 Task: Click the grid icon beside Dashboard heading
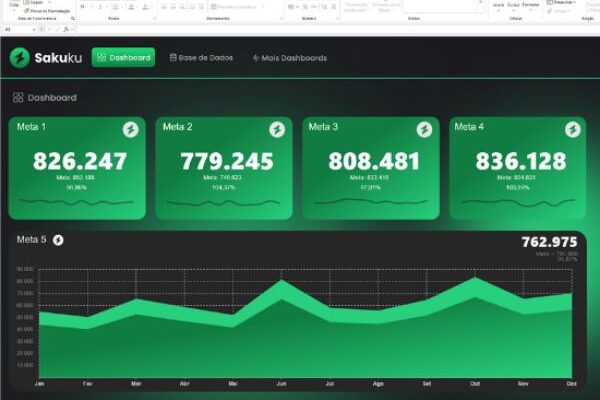coord(18,98)
